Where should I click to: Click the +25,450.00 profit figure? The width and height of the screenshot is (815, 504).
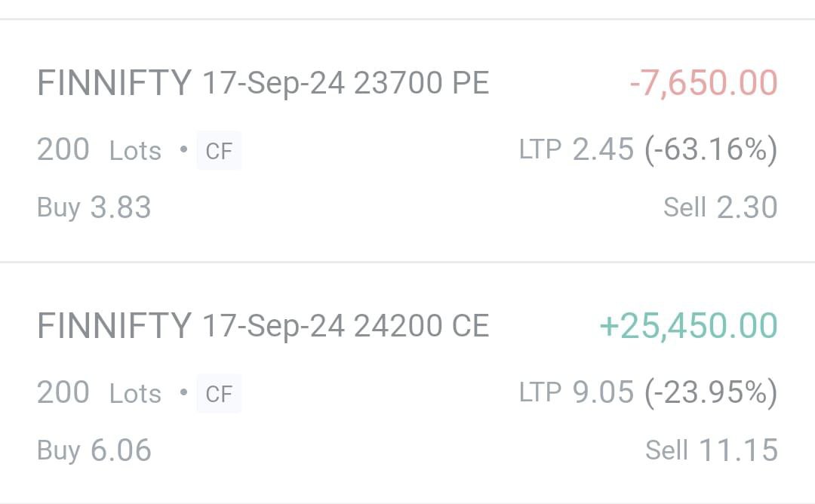pyautogui.click(x=687, y=326)
